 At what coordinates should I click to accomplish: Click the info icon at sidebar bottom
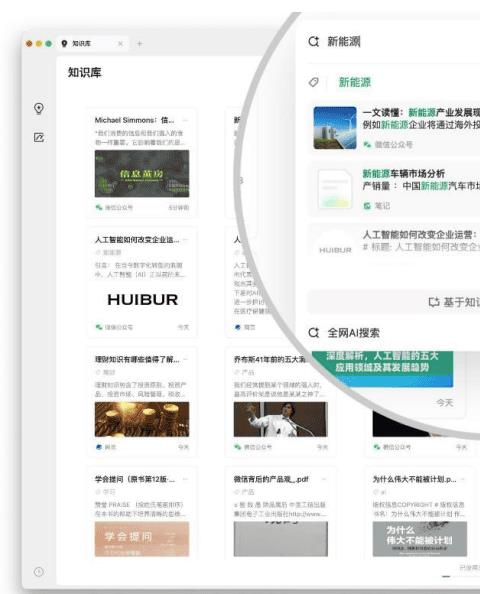[x=39, y=572]
